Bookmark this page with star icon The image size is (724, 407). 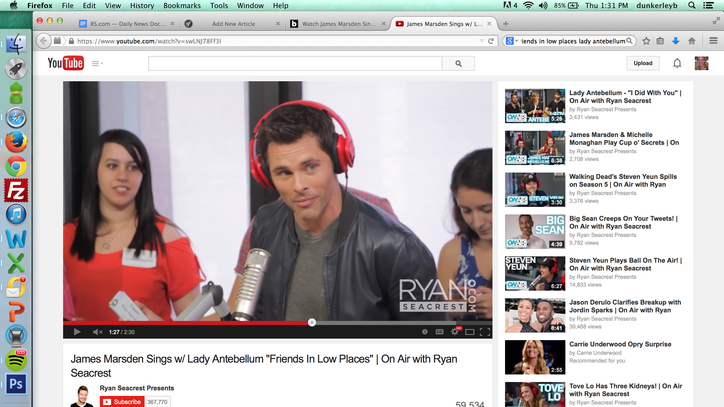pyautogui.click(x=646, y=41)
